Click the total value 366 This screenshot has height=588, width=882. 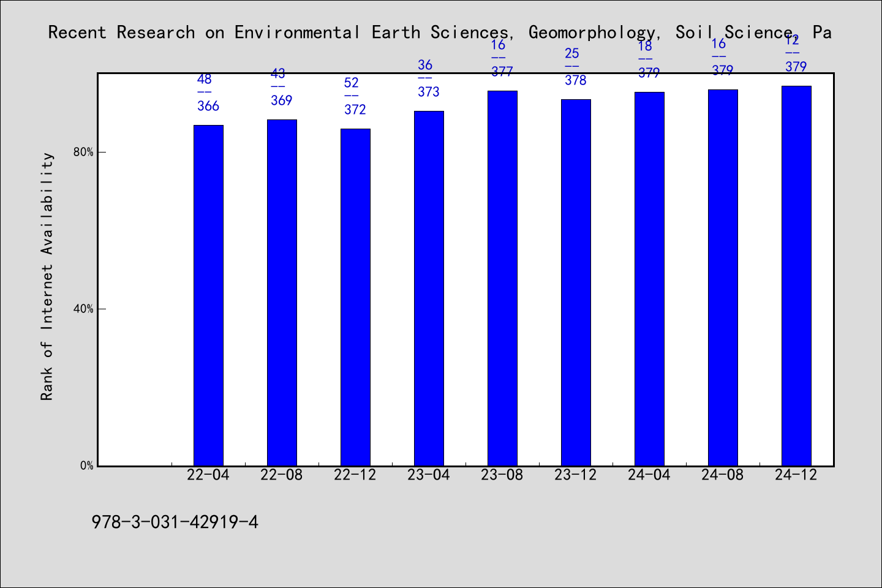coord(208,106)
